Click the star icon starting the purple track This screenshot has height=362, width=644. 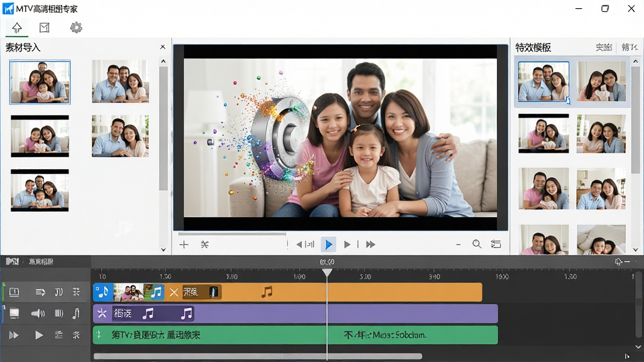[x=102, y=314]
